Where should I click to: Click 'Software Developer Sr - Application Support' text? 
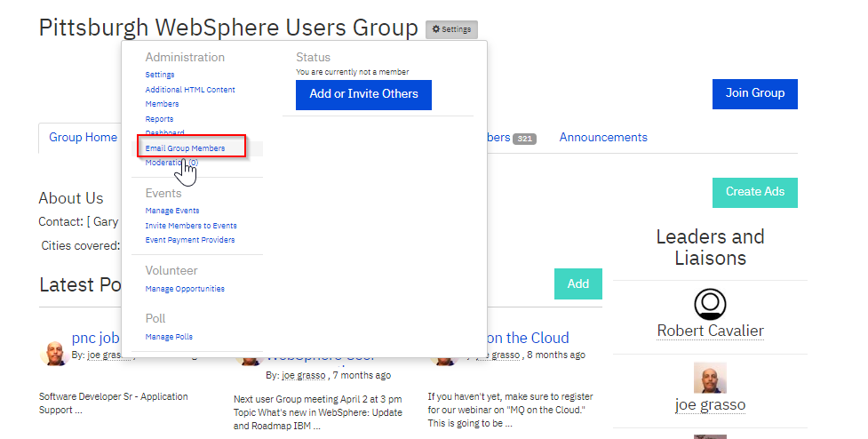[x=114, y=403]
